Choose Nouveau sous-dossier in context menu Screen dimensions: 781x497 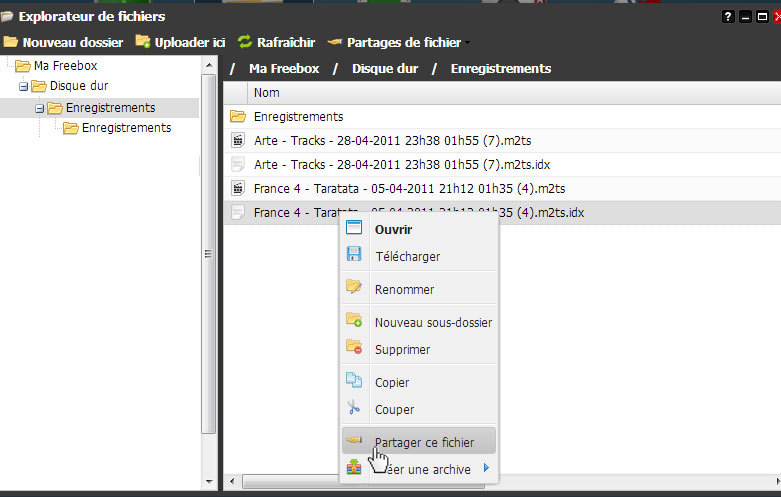[419, 322]
